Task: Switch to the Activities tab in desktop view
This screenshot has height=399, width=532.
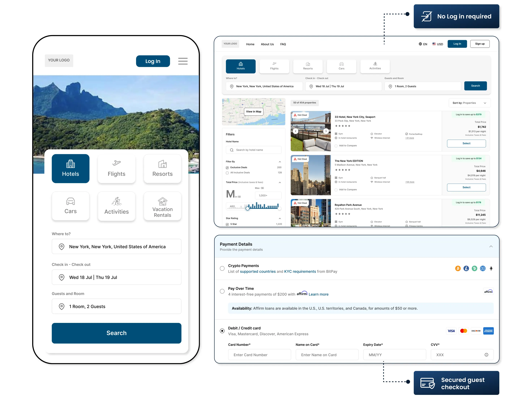Action: tap(375, 66)
